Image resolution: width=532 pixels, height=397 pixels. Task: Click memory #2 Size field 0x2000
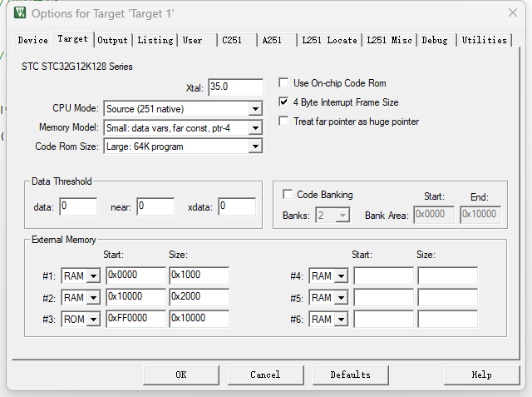(199, 297)
